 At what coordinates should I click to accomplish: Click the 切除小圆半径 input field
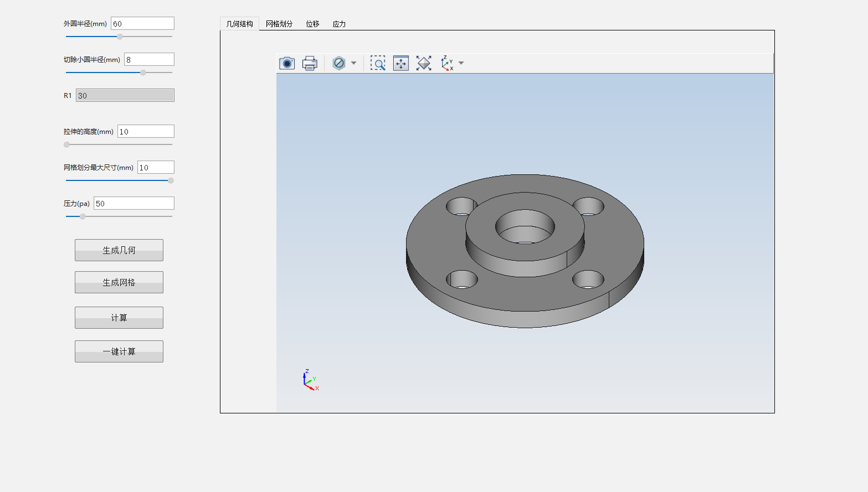[149, 59]
